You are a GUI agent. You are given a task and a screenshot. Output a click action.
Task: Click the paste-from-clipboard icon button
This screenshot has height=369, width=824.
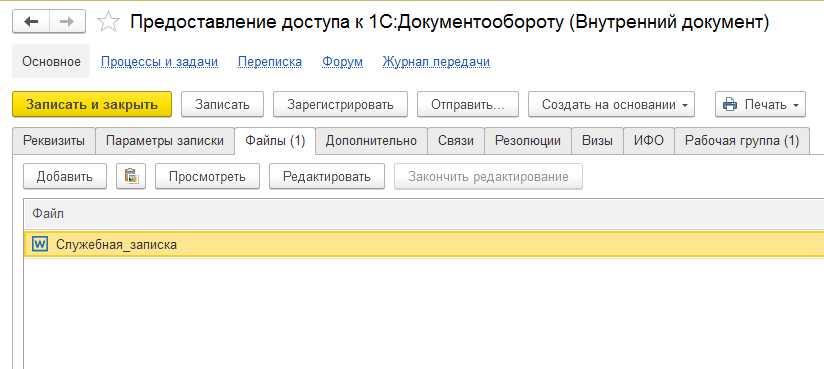pos(131,176)
